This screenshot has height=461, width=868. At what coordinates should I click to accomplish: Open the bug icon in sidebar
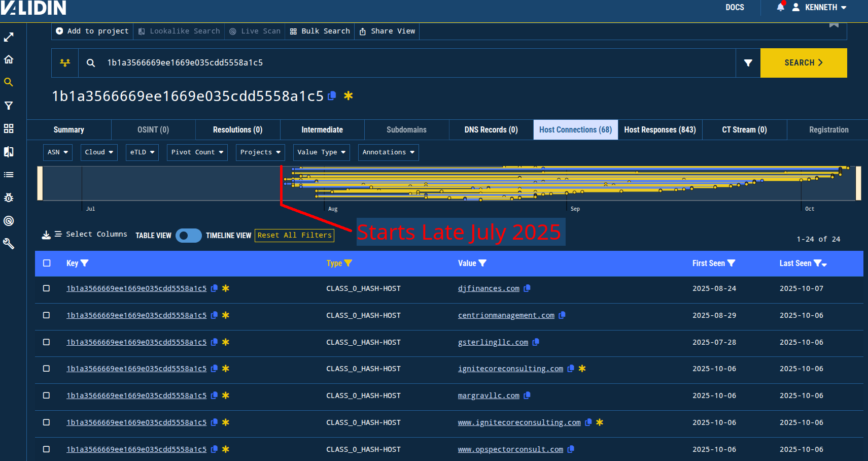click(x=9, y=197)
